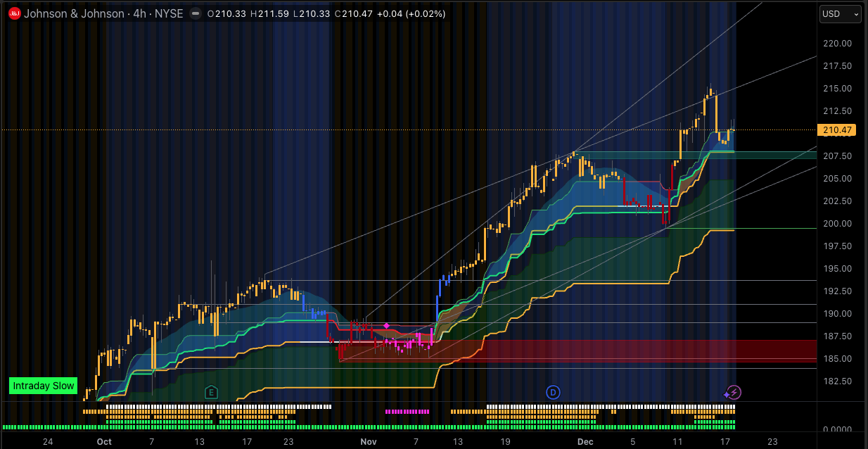Click the Johnson & Johnson symbol name
The height and width of the screenshot is (449, 868).
[x=72, y=13]
